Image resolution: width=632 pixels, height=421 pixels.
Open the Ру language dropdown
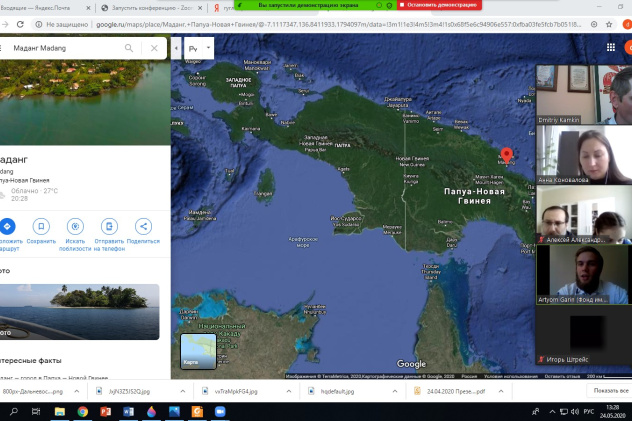point(200,47)
